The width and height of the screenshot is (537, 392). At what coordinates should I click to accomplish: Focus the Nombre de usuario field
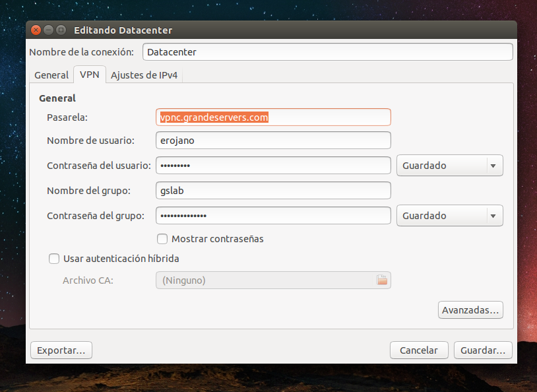(x=273, y=140)
